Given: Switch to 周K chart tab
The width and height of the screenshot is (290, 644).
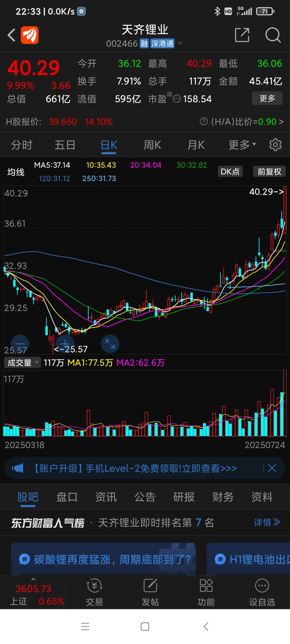Looking at the screenshot, I should coord(152,145).
